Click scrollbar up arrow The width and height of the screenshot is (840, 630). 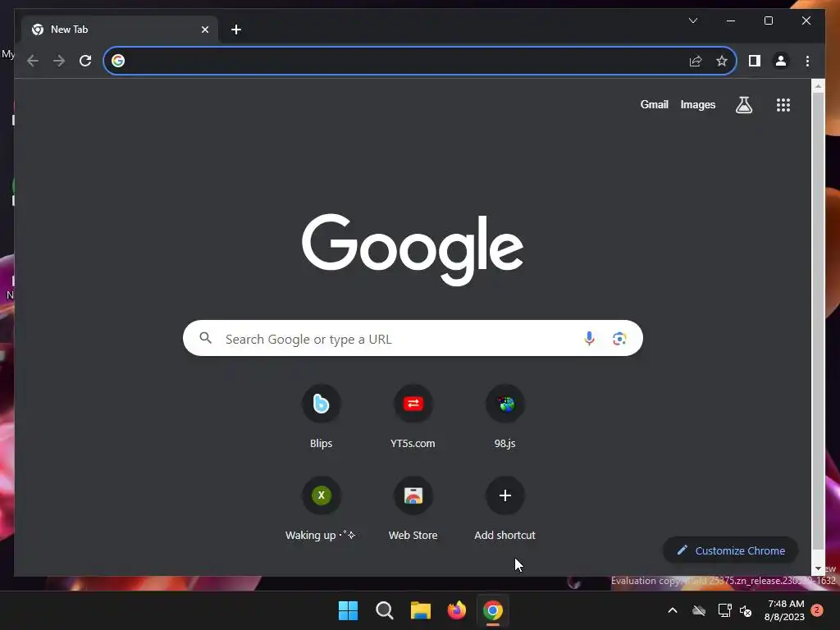point(818,85)
